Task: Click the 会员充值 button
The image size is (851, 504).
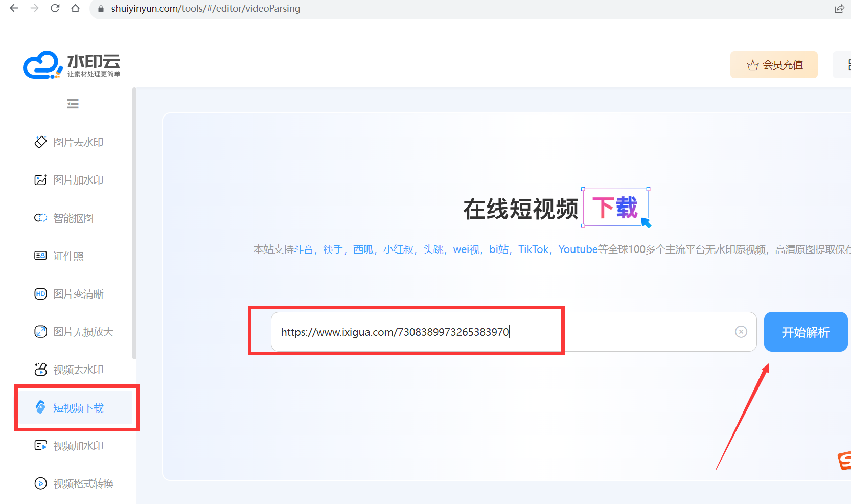Action: (x=774, y=65)
